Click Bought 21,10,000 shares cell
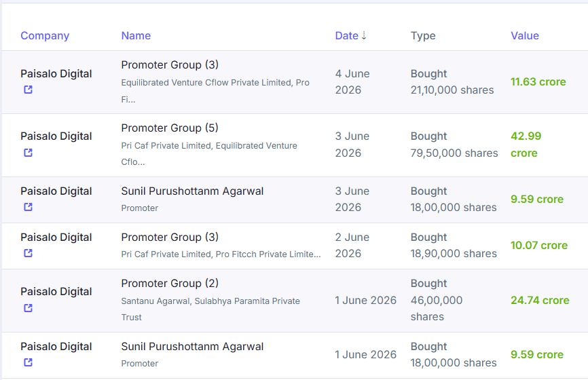Viewport: 588px width, 380px height. tap(452, 81)
